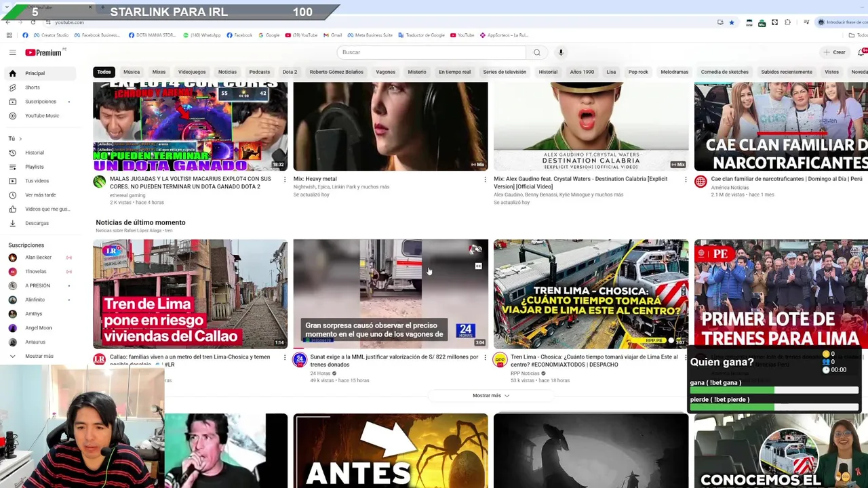Open América Noticias channel avatar

tap(701, 182)
